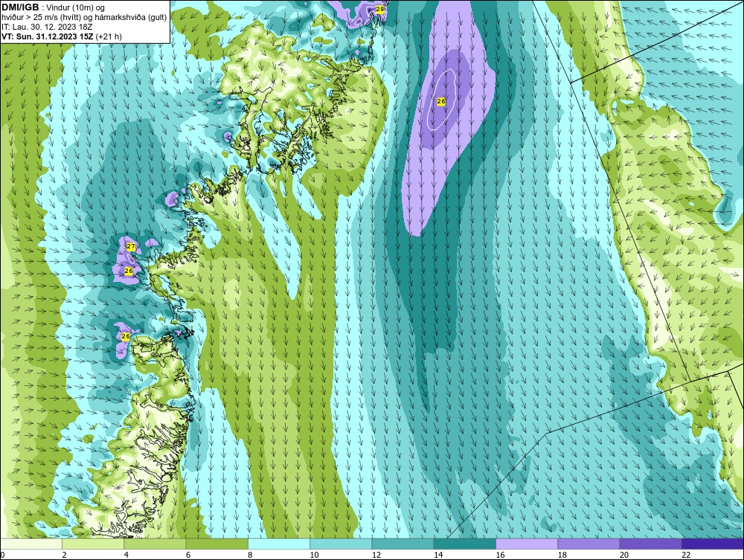
Task: Click the bold DMI/IGB title text
Action: (20, 7)
